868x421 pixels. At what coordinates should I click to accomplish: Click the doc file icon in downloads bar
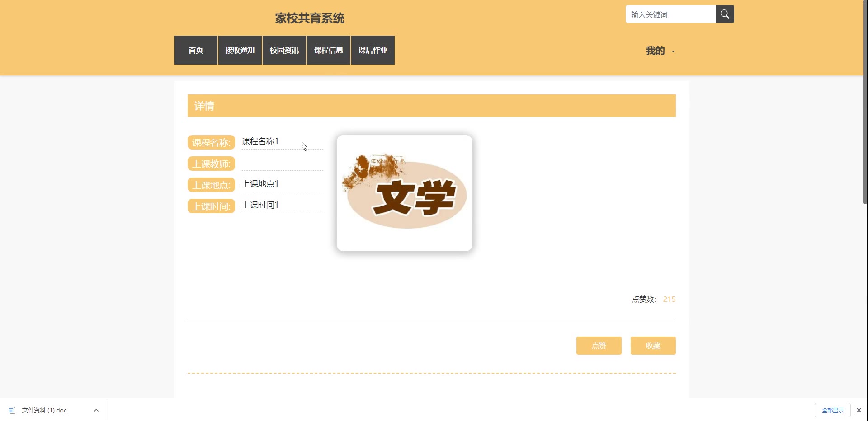coord(12,410)
